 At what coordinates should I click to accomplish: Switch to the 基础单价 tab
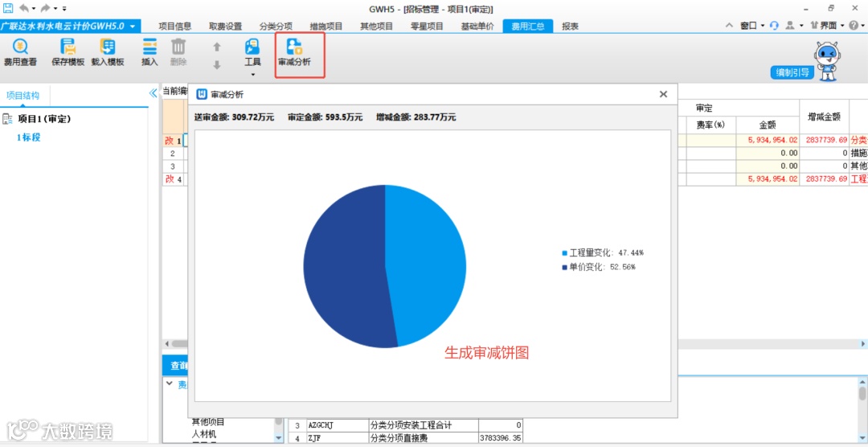[477, 26]
